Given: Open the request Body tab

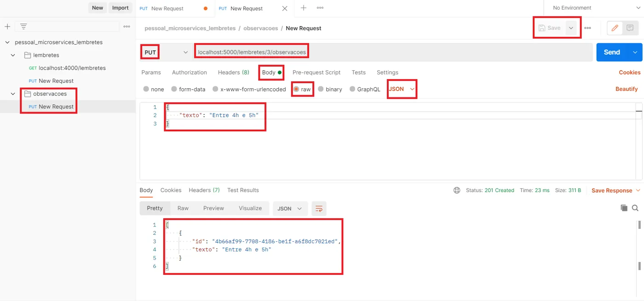Looking at the screenshot, I should (x=271, y=73).
